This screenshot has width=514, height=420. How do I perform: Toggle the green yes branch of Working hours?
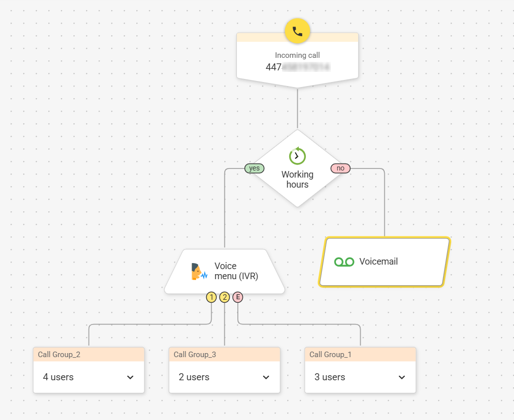coord(254,168)
